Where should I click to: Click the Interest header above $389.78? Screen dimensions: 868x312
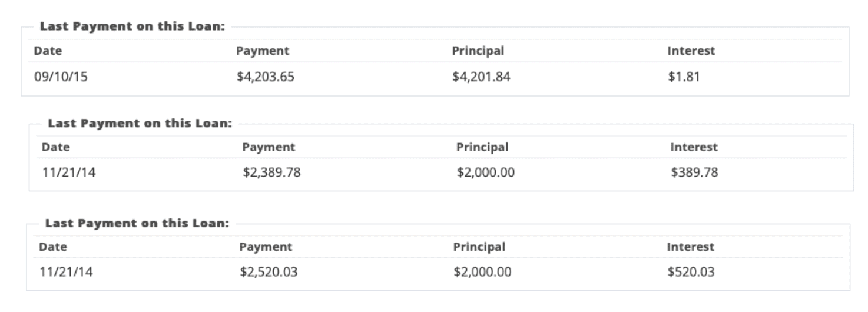tap(694, 147)
